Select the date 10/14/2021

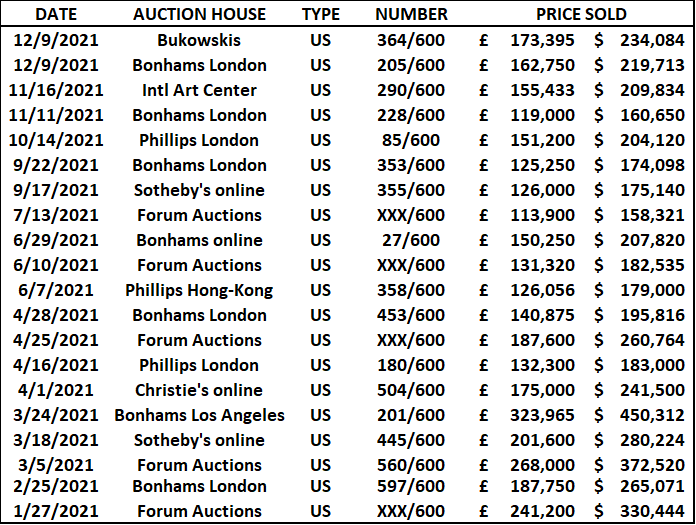pyautogui.click(x=57, y=140)
